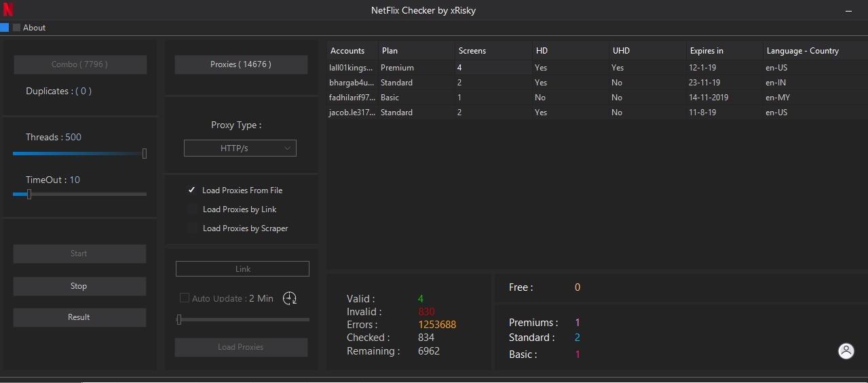Click the Language - Country column header
The image size is (868, 383).
click(x=815, y=51)
